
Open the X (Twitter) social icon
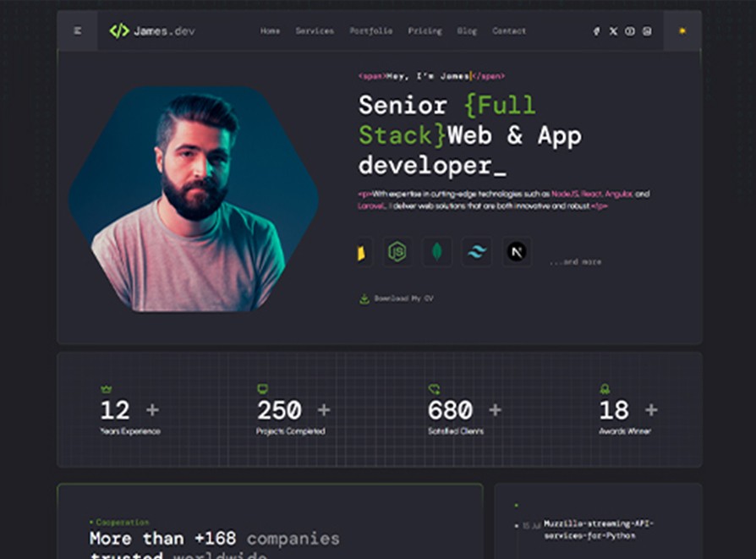pyautogui.click(x=613, y=31)
